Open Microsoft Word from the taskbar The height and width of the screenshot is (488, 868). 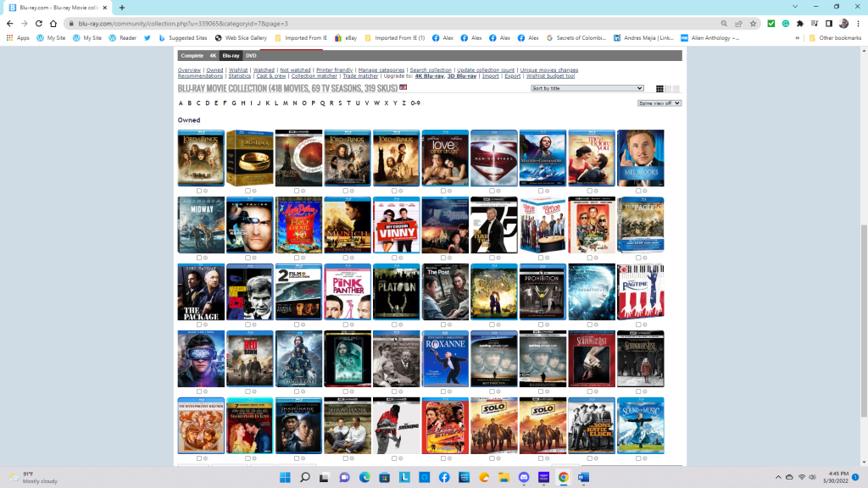582,477
